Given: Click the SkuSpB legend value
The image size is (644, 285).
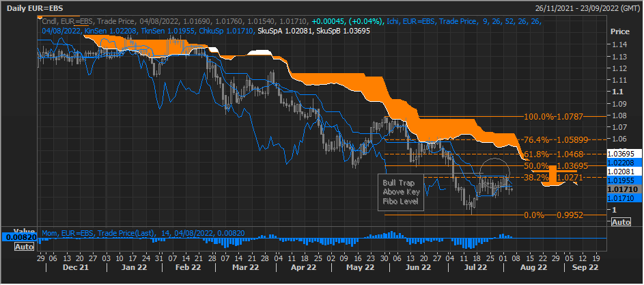Looking at the screenshot, I should (342, 31).
